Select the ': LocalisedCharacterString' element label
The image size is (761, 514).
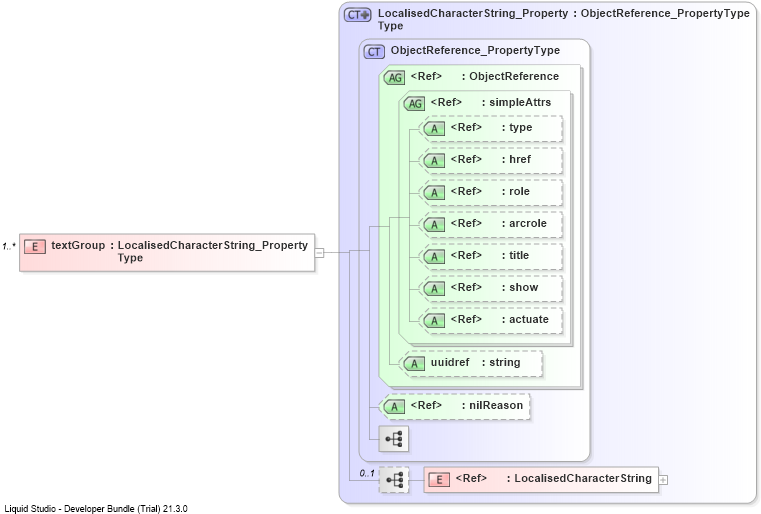579,479
